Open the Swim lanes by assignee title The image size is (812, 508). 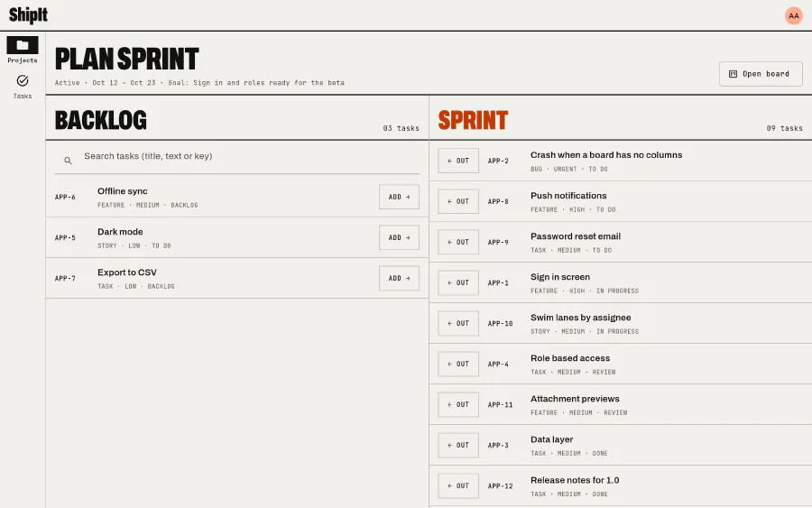580,318
